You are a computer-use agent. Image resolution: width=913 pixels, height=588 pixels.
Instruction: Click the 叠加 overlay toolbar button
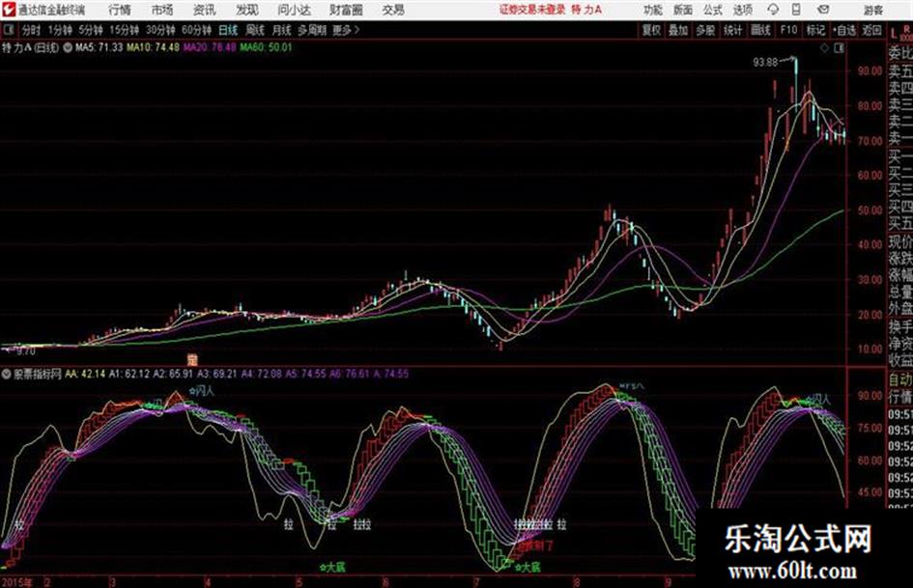678,30
